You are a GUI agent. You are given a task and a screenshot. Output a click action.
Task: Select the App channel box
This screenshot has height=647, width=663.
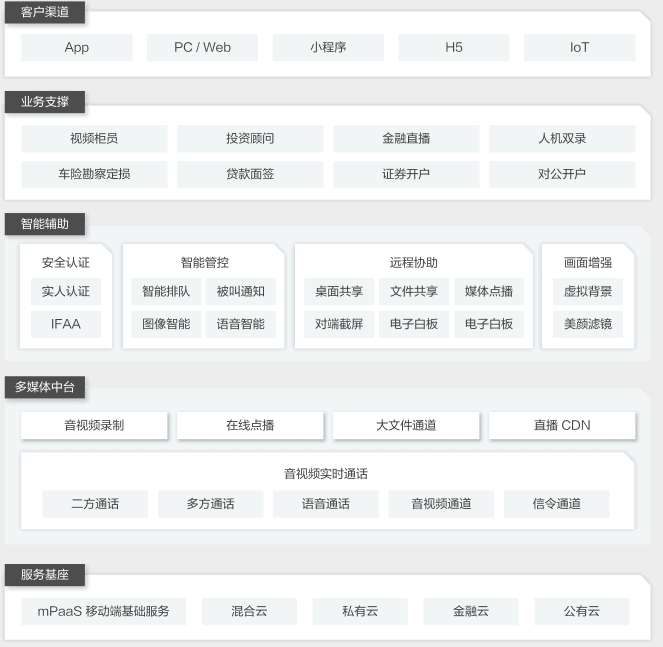(x=77, y=47)
